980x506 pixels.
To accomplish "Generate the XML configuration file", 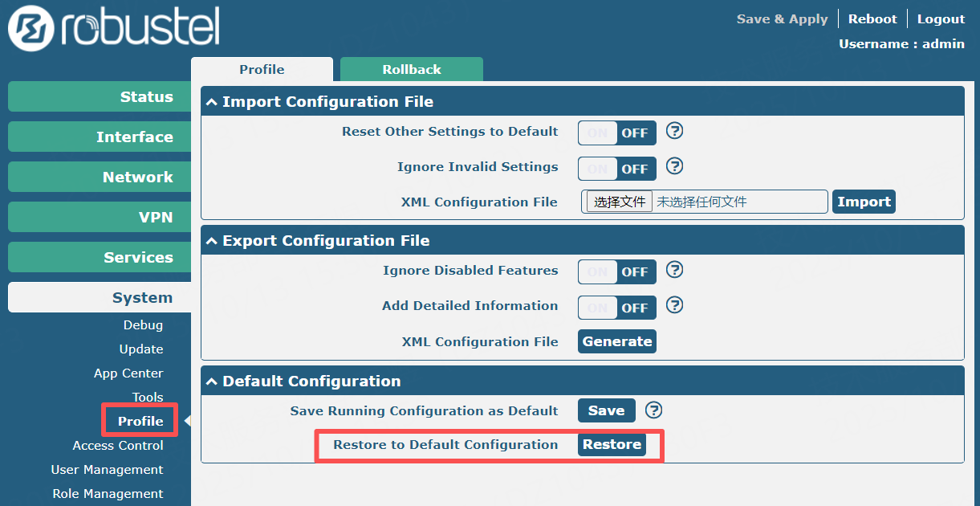I will coord(617,341).
